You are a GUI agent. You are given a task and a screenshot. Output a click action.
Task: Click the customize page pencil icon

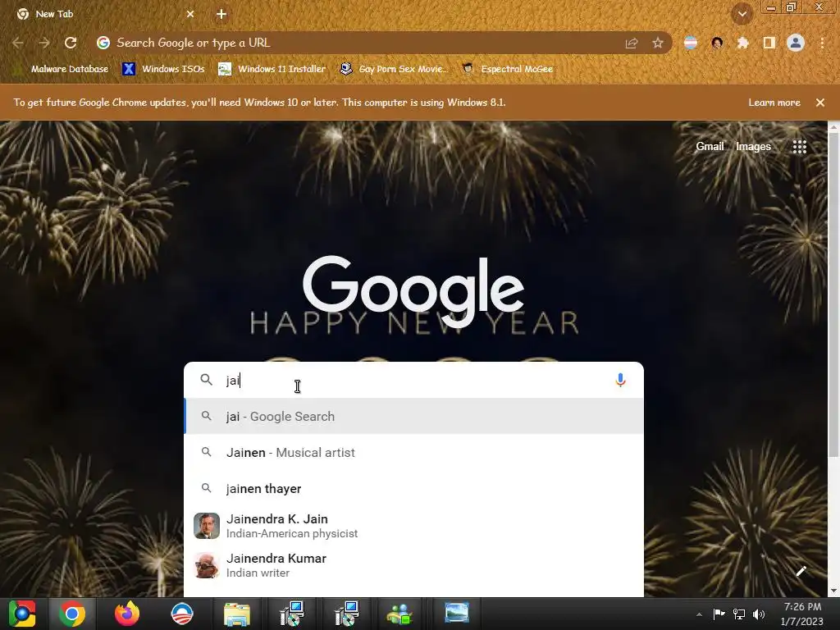point(801,571)
